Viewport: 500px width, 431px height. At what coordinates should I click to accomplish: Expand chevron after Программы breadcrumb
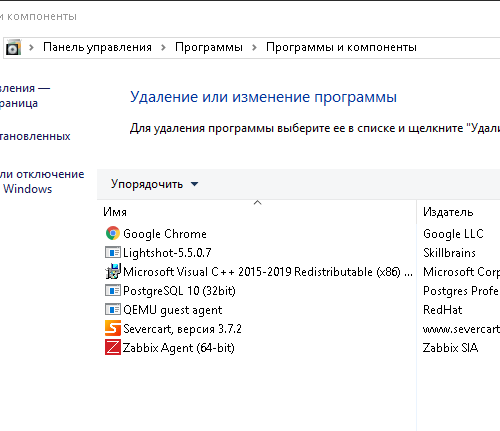[254, 47]
